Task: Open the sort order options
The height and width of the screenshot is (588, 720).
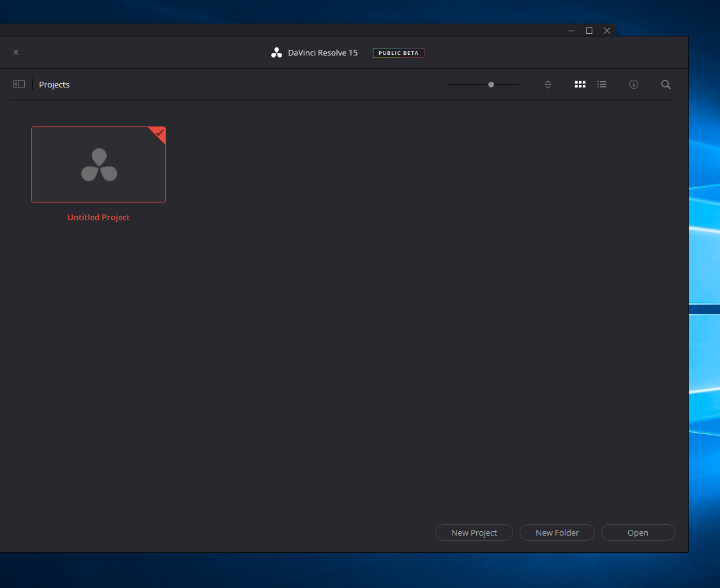Action: click(548, 84)
